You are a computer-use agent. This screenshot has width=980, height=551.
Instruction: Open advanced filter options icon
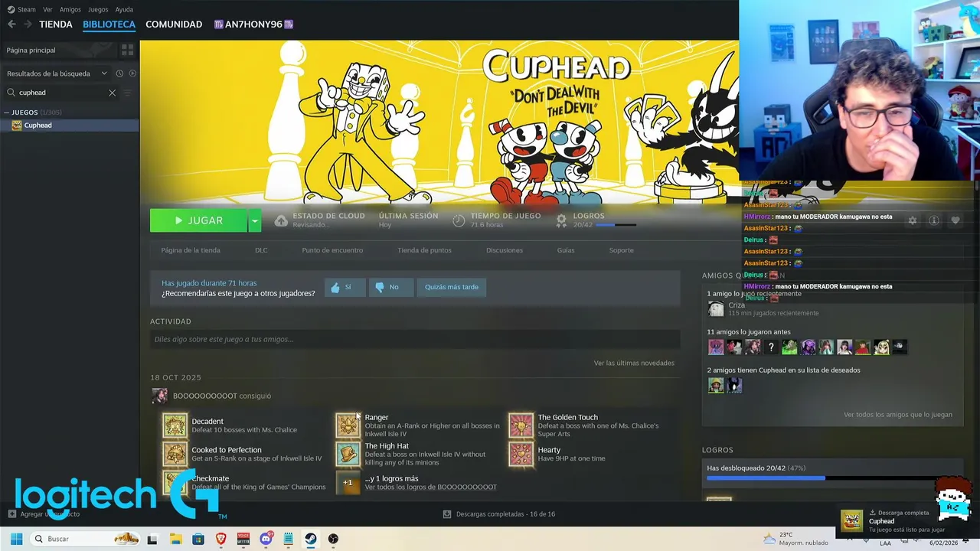click(x=128, y=93)
